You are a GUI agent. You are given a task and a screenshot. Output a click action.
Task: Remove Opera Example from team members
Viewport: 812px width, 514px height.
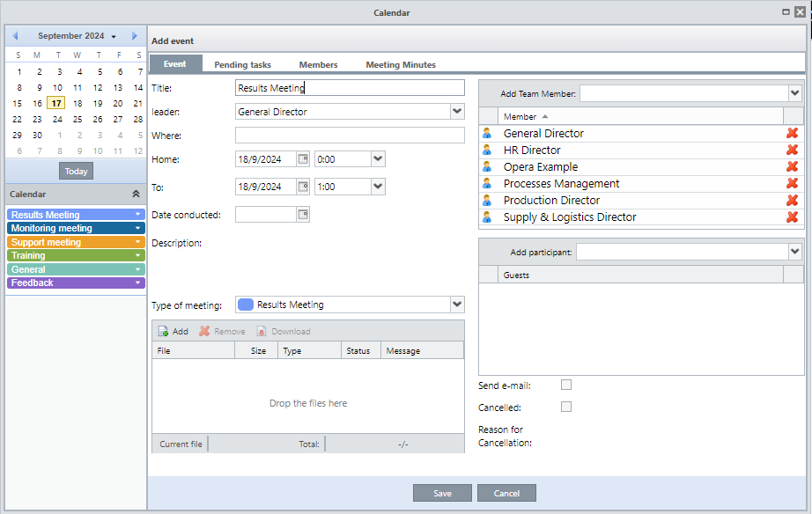[792, 166]
